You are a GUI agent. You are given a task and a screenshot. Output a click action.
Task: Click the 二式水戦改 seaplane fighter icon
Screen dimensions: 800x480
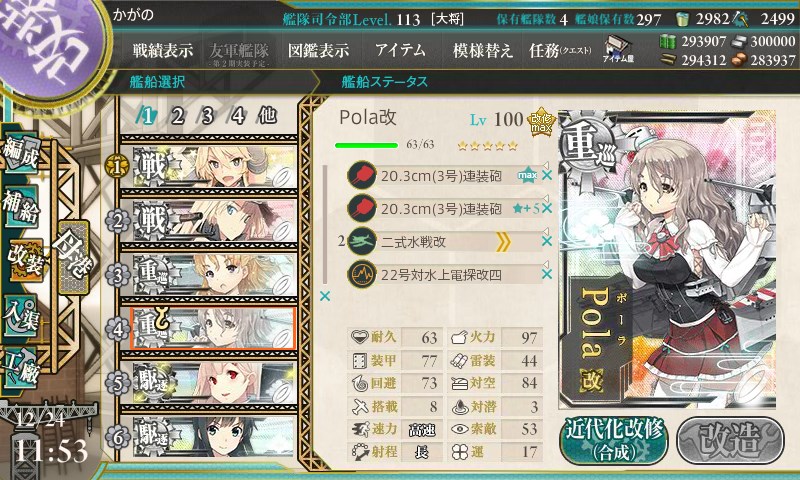point(362,241)
